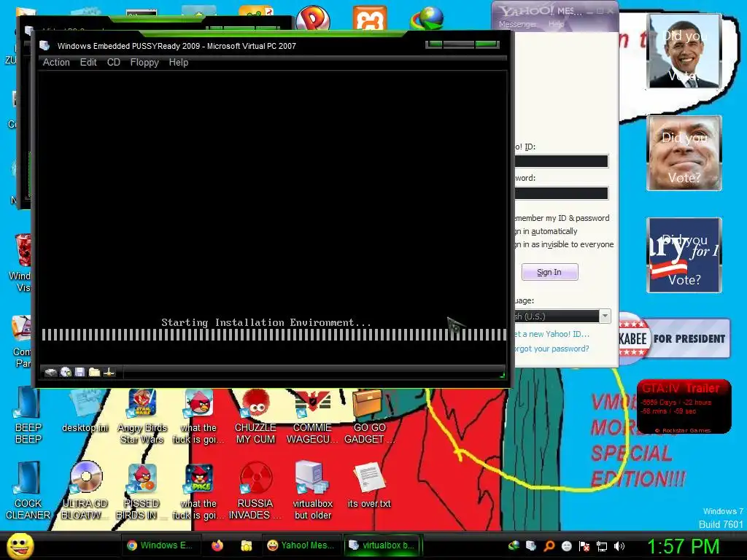Open the Messenger menu in Yahoo! Messenger
The width and height of the screenshot is (747, 560).
click(x=517, y=24)
